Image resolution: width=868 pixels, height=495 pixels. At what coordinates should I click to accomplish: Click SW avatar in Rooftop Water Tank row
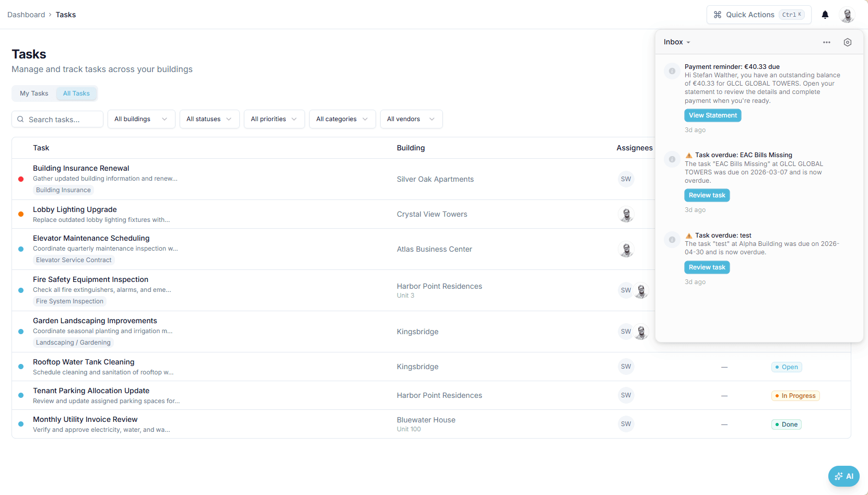tap(626, 367)
